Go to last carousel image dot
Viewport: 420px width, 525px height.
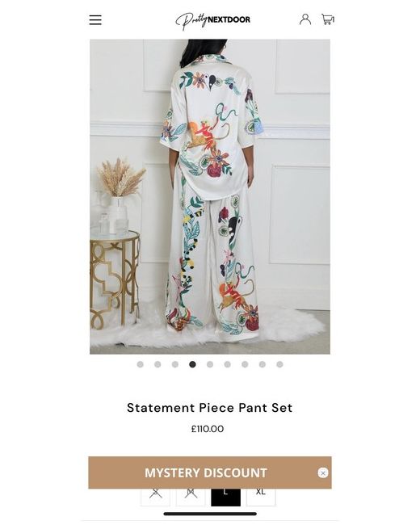tap(279, 364)
